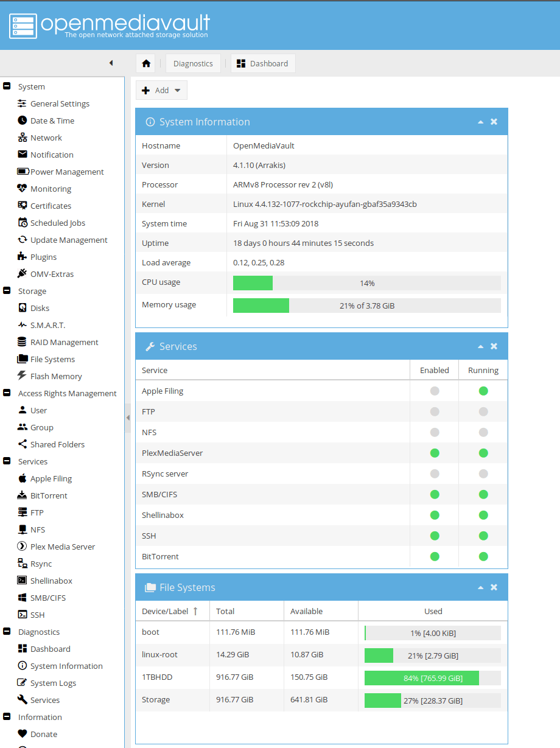Open the Scheduled Jobs icon
Viewport: 560px width, 748px height.
[22, 222]
